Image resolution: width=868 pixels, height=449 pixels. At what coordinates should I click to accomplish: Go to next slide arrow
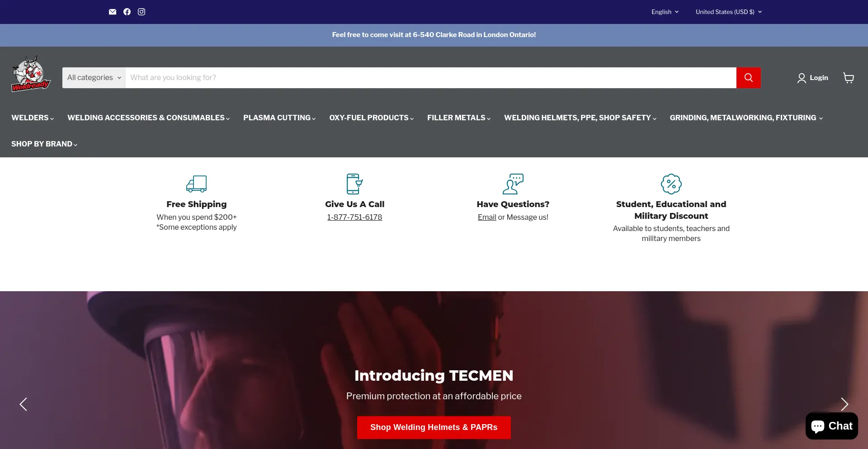point(844,404)
